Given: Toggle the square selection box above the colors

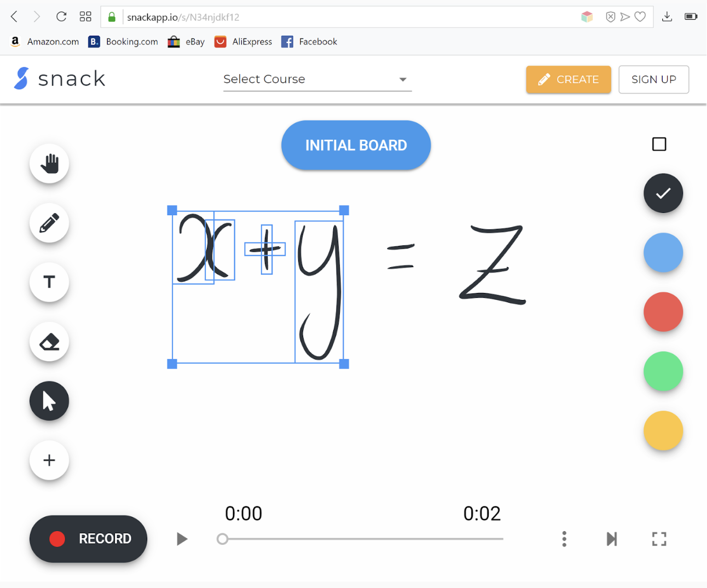Looking at the screenshot, I should tap(659, 143).
